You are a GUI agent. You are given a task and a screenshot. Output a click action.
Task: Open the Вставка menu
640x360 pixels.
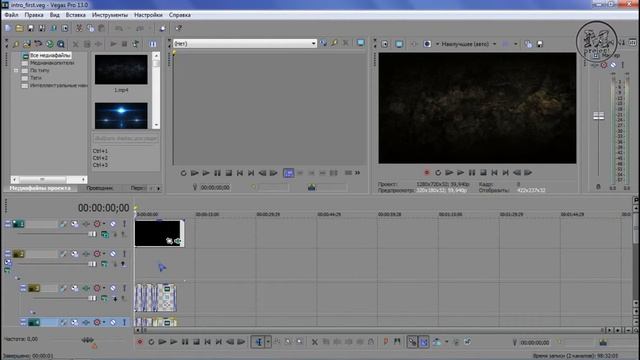[x=76, y=15]
